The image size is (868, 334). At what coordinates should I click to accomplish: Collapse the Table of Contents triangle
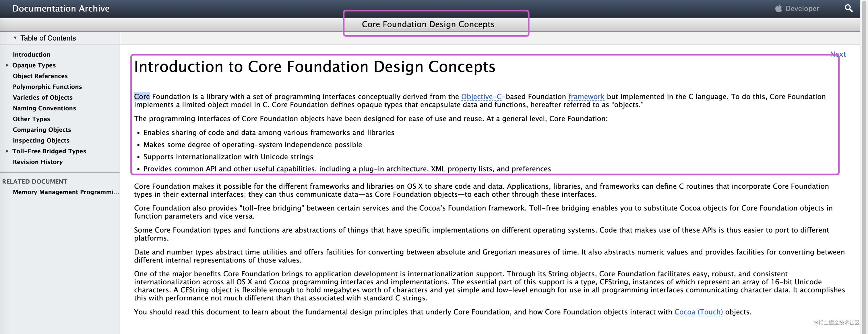tap(15, 38)
